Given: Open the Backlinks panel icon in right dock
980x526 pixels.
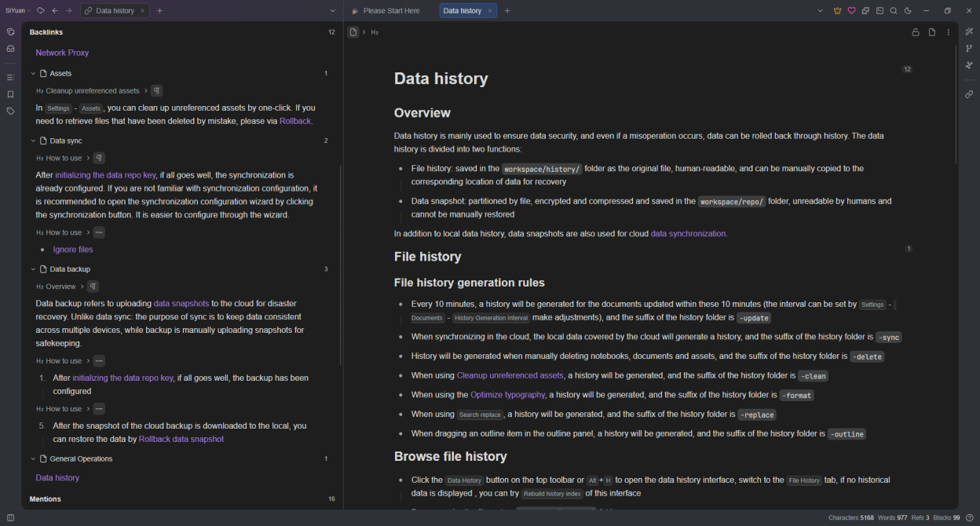Looking at the screenshot, I should pyautogui.click(x=969, y=94).
